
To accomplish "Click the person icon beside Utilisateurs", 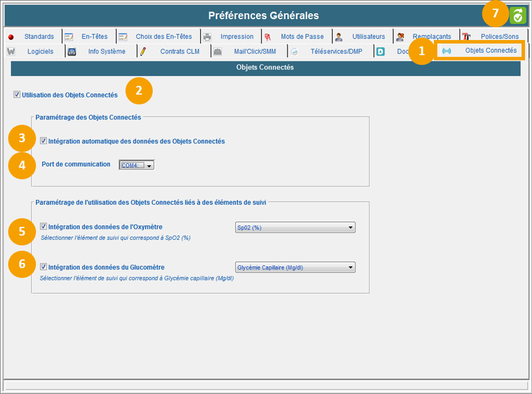I will [x=339, y=37].
